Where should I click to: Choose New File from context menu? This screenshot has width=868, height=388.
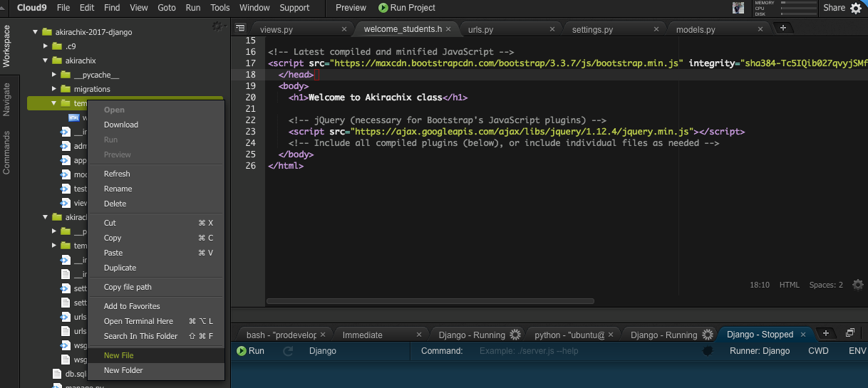pyautogui.click(x=118, y=355)
